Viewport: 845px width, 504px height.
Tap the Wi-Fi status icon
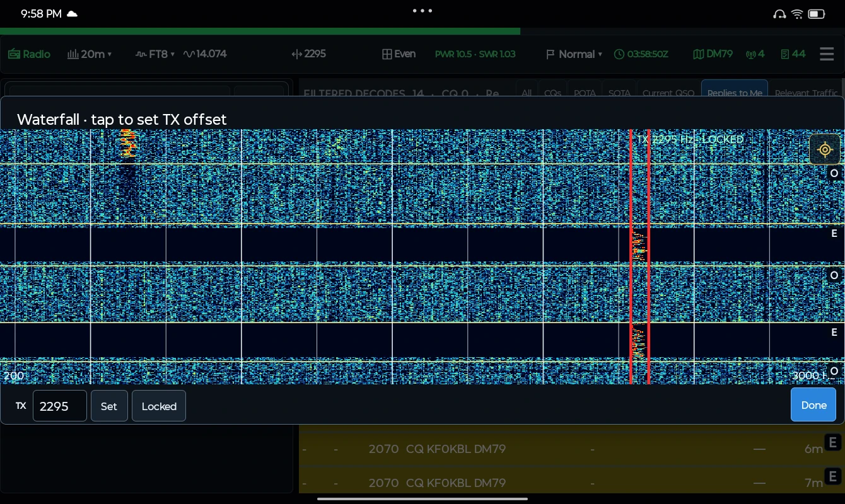tap(797, 14)
